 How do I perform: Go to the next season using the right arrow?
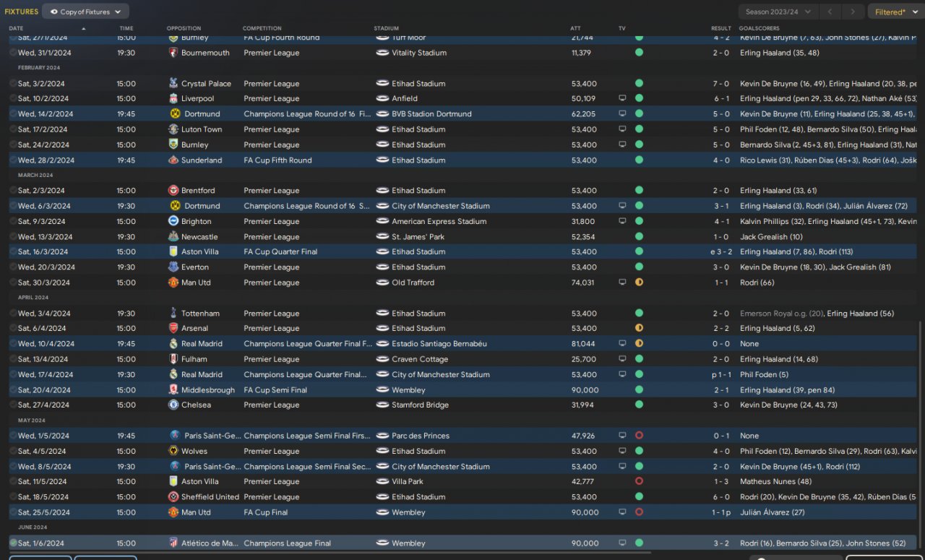[x=853, y=12]
